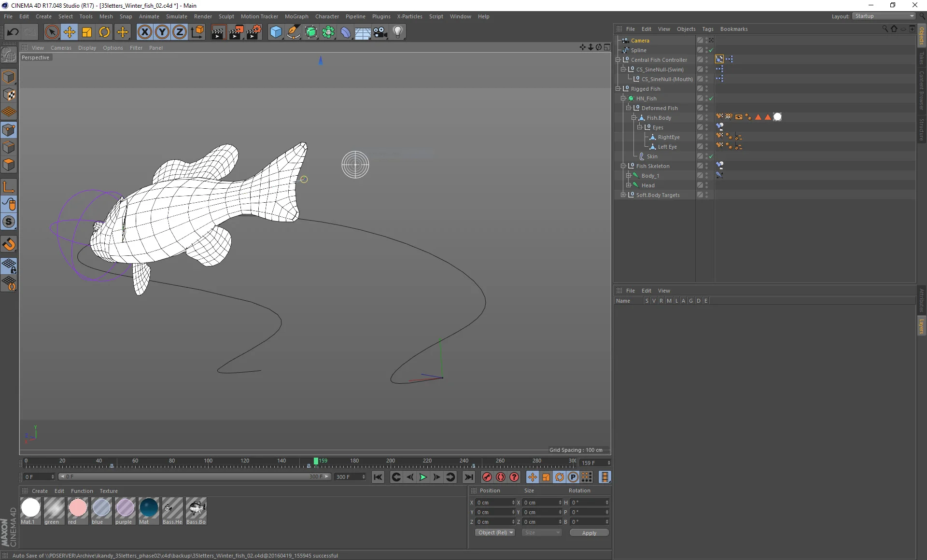Open the light object icon
Viewport: 927px width, 560px height.
coord(397,32)
